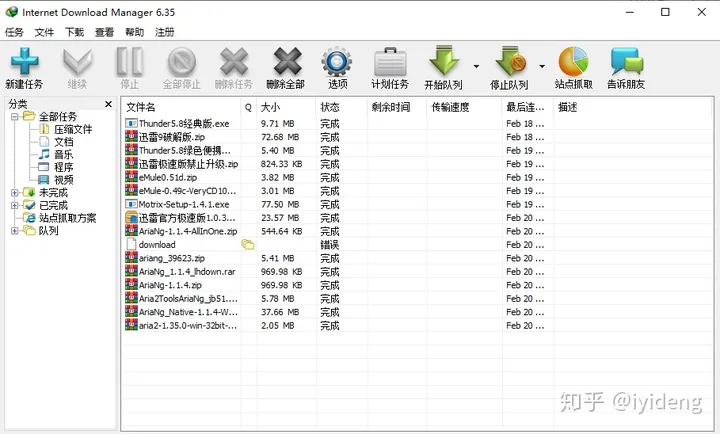Open the 下载 menu
720x434 pixels.
(x=74, y=32)
